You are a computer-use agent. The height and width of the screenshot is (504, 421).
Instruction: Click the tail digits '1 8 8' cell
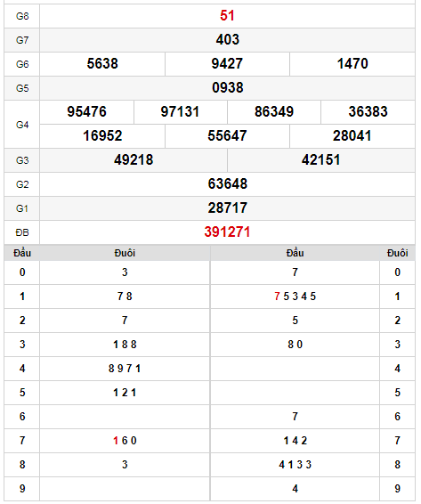pos(125,345)
